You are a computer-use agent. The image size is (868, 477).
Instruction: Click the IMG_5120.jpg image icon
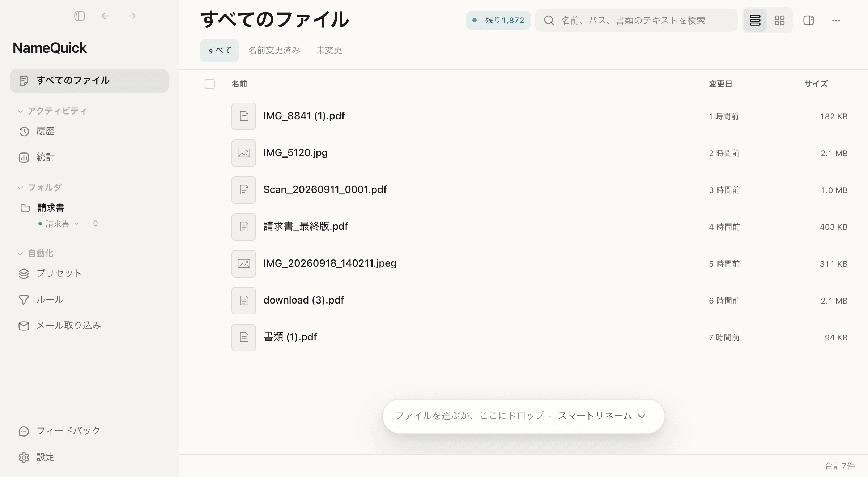tap(244, 153)
